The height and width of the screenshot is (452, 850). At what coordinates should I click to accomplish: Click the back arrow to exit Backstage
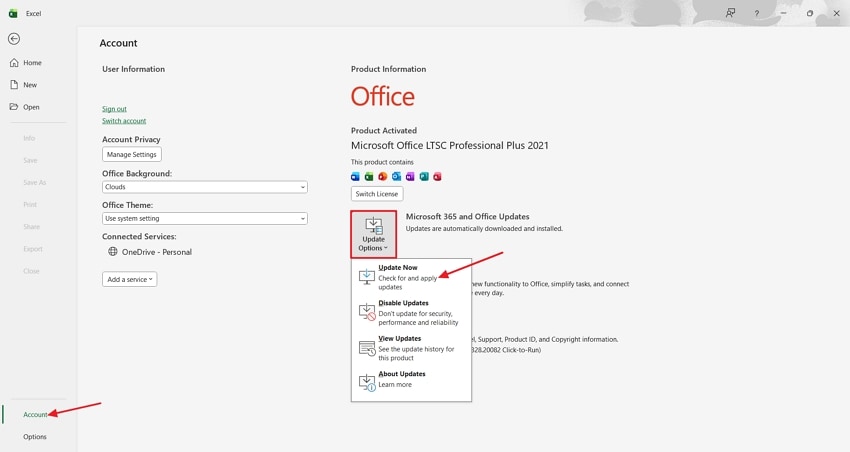[14, 38]
